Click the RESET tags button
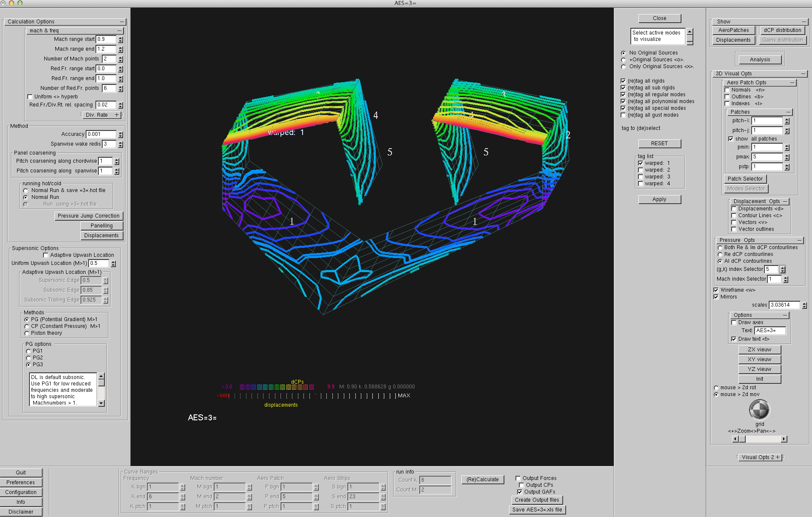This screenshot has height=517, width=812. (x=659, y=144)
